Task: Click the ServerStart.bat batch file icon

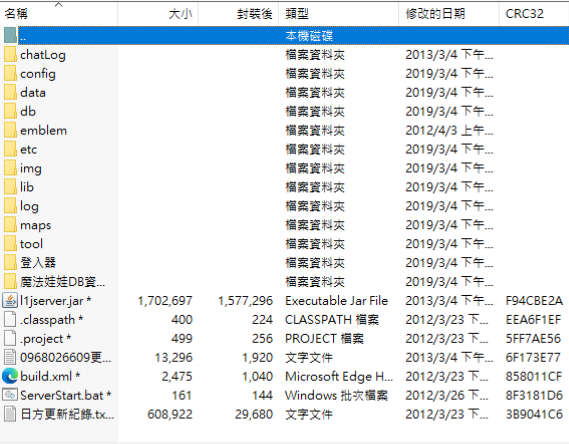Action: pyautogui.click(x=10, y=395)
